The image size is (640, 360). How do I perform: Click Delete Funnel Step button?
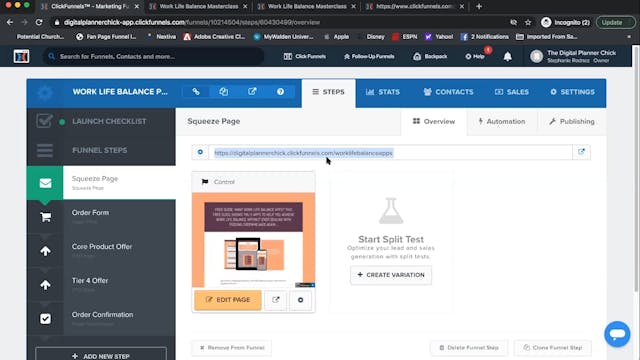tap(469, 348)
